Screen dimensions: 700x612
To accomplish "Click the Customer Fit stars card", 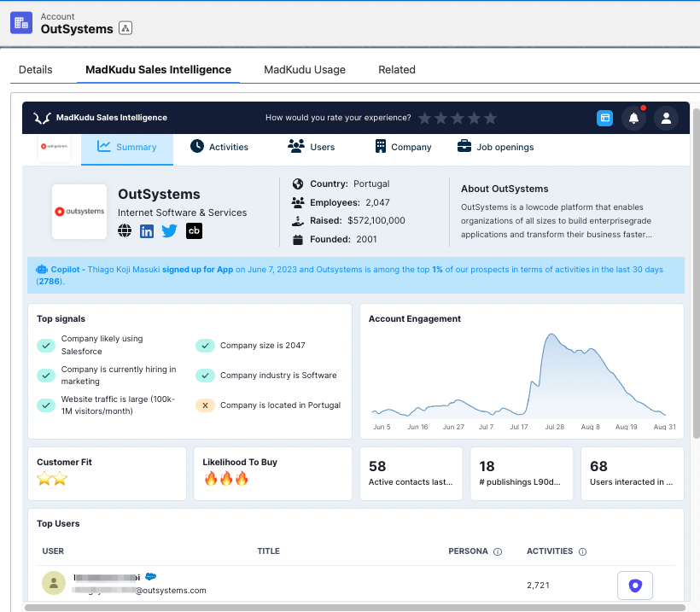I will [108, 474].
